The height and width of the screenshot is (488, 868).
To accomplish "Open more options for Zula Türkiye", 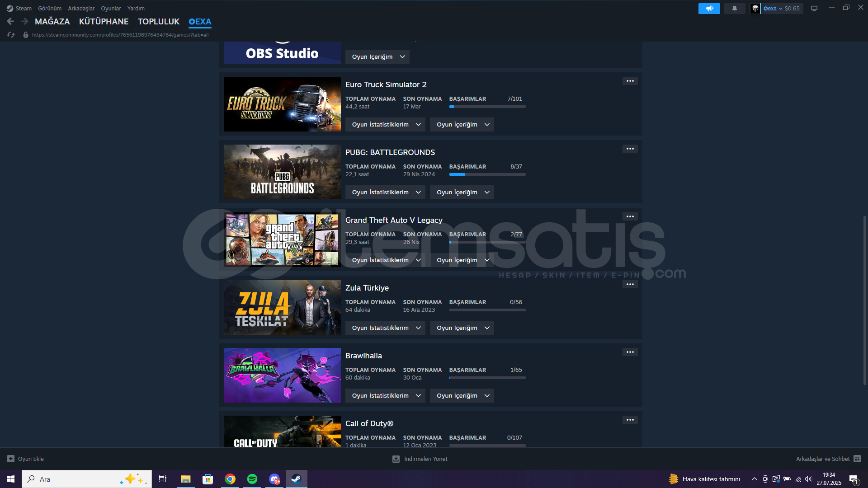I will [630, 284].
